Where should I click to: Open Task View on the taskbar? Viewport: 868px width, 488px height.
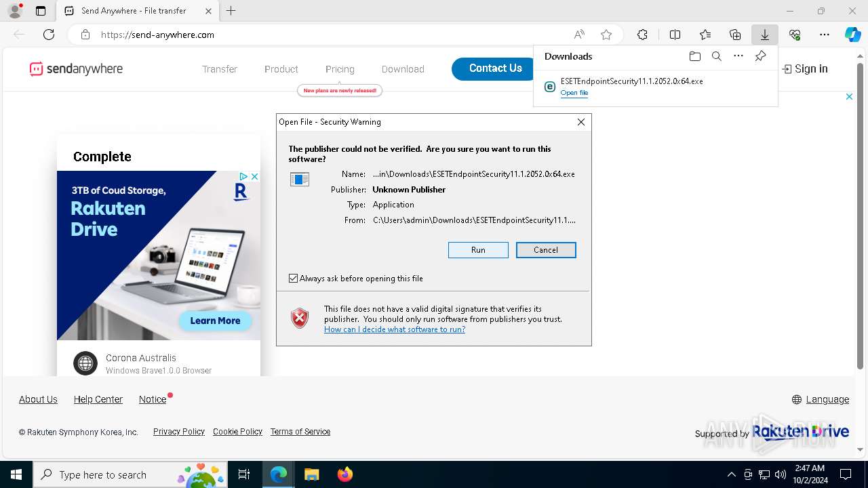(x=244, y=474)
